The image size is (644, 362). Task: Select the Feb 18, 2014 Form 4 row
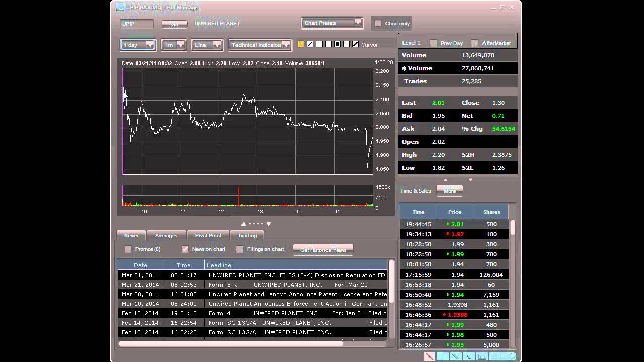(x=253, y=313)
